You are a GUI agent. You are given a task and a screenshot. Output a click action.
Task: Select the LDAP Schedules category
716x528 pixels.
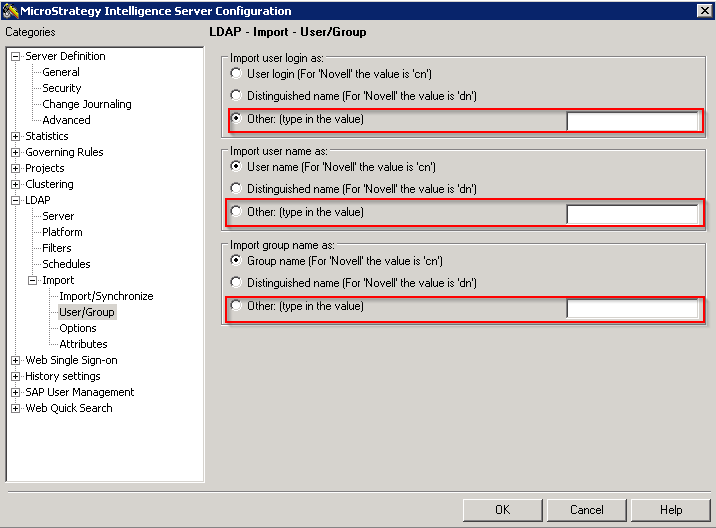pos(66,264)
